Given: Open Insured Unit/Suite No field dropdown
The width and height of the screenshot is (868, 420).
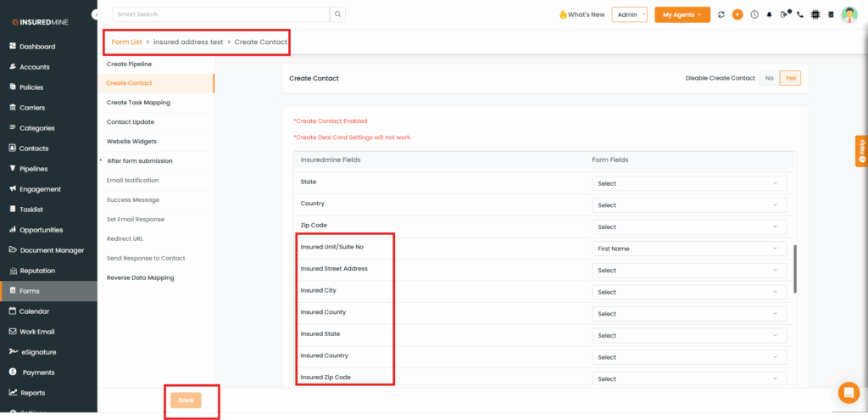Looking at the screenshot, I should (x=688, y=249).
